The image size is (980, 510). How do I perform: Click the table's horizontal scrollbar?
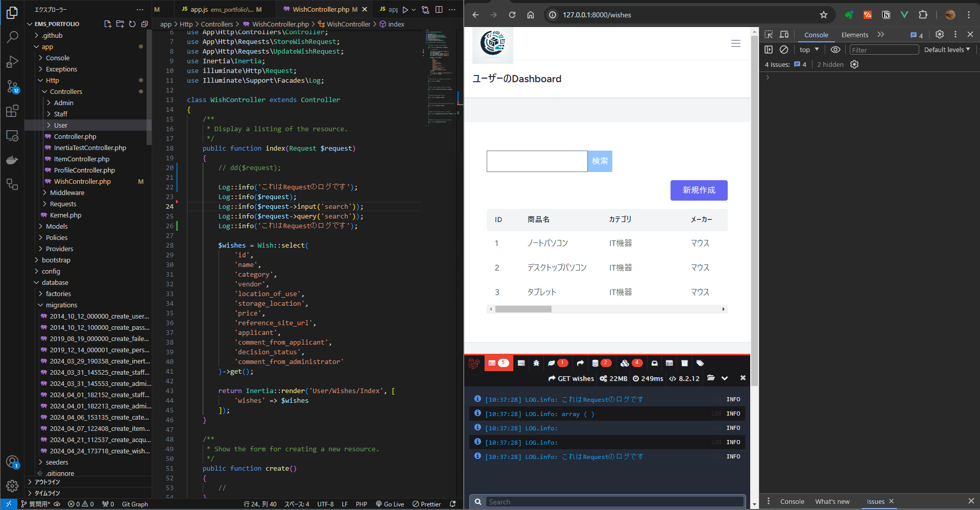pos(523,309)
